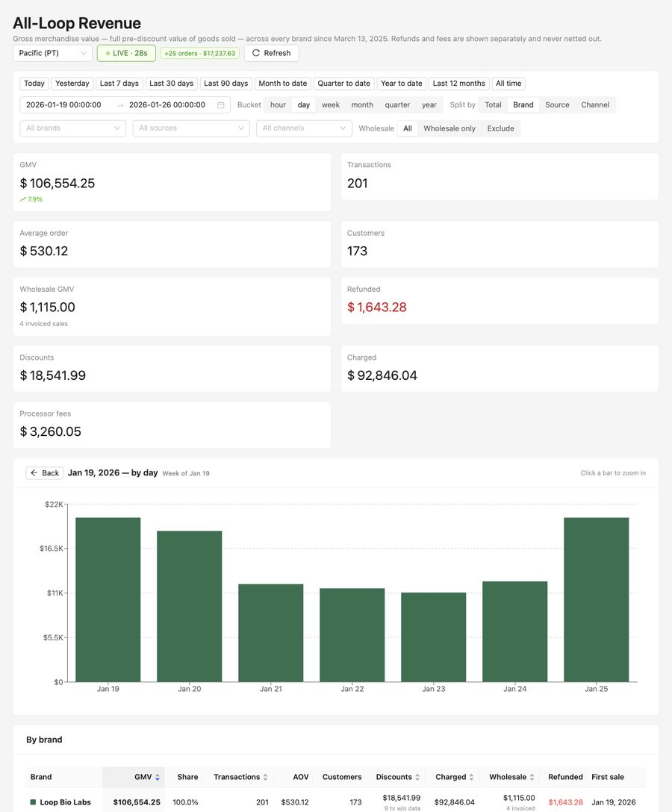Click the Jan 19 chart bar
672x812 pixels.
click(x=108, y=600)
